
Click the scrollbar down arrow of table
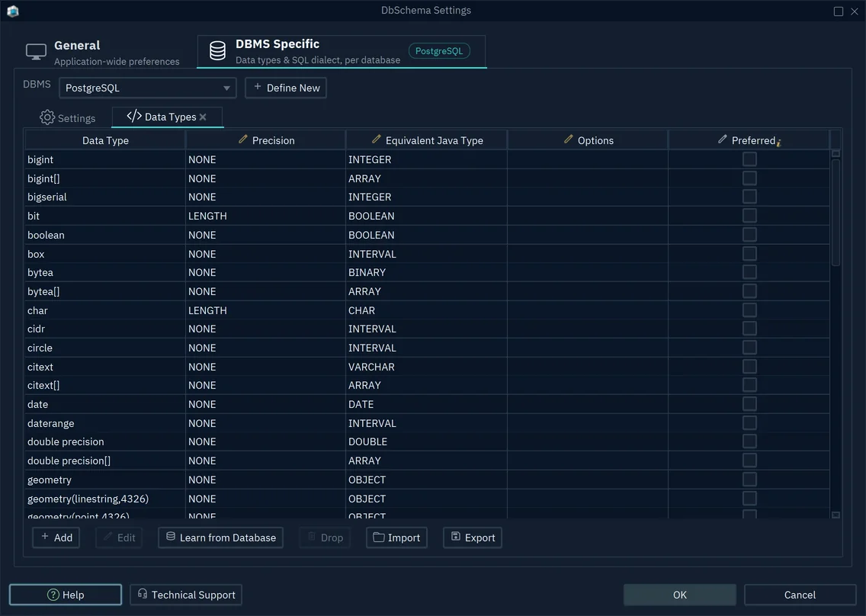(x=836, y=515)
